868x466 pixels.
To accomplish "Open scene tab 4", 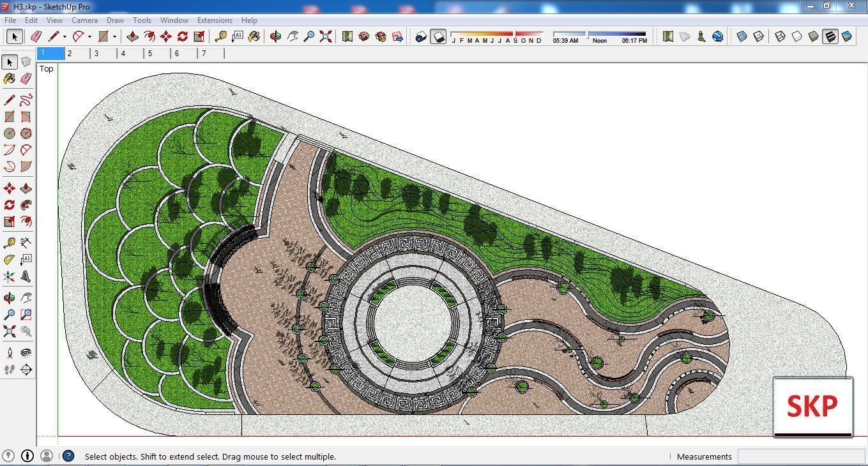I will pos(131,54).
